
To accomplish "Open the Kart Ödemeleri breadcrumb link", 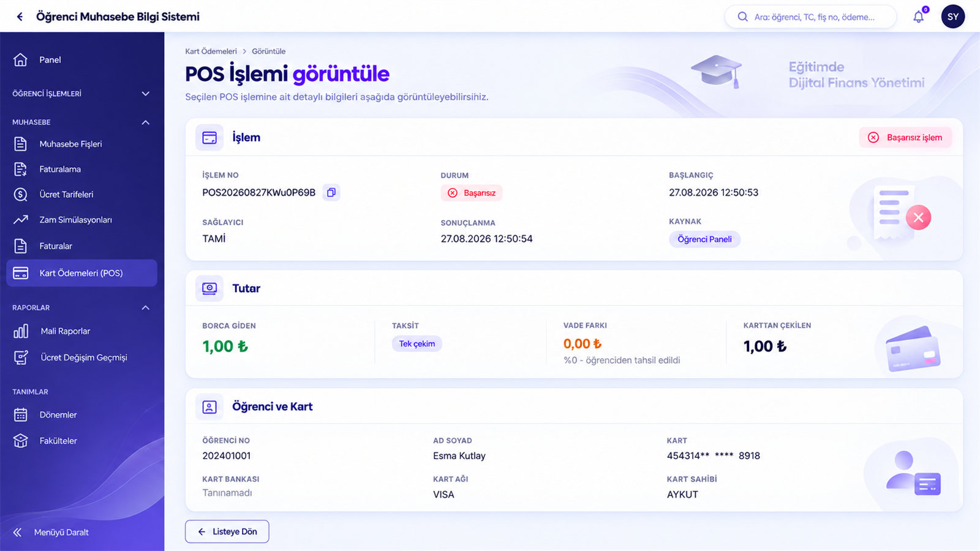I will point(211,51).
